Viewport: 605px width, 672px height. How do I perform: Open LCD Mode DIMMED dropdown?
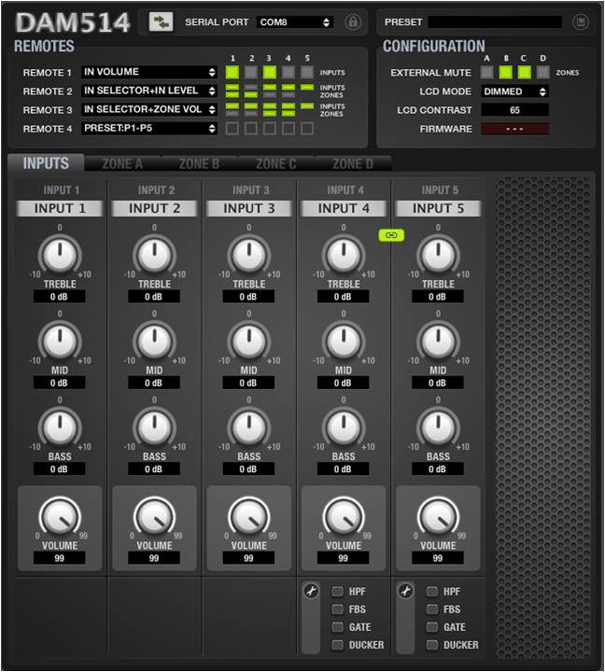pyautogui.click(x=515, y=91)
